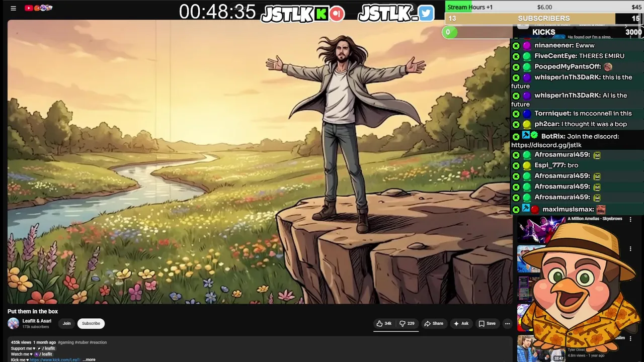This screenshot has height=362, width=644.
Task: Open options menu for 'A Million Amelias' video
Action: (x=630, y=219)
